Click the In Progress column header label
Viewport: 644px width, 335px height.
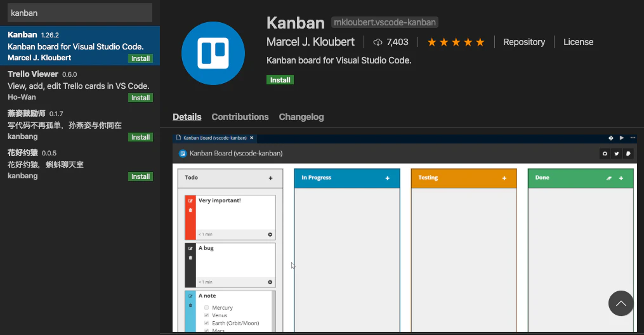[316, 178]
